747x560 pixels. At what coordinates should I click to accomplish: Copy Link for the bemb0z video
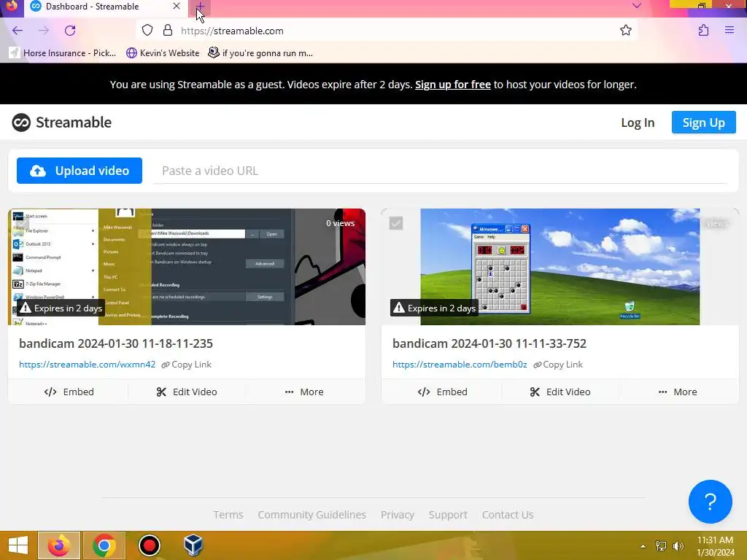click(558, 365)
